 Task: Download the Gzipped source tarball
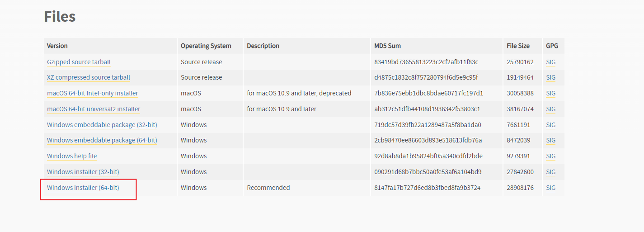point(79,62)
